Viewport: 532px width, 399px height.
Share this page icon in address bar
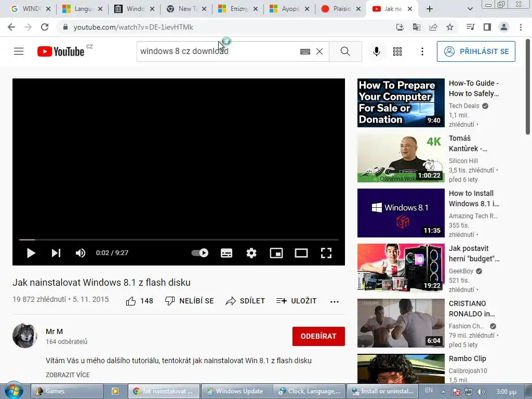(x=433, y=27)
